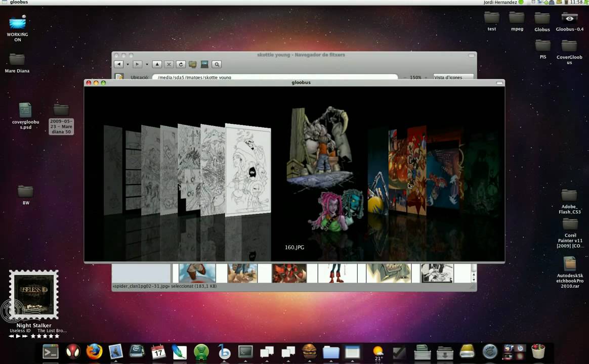589x364 pixels.
Task: Open the CoverGloobus folder
Action: (569, 52)
